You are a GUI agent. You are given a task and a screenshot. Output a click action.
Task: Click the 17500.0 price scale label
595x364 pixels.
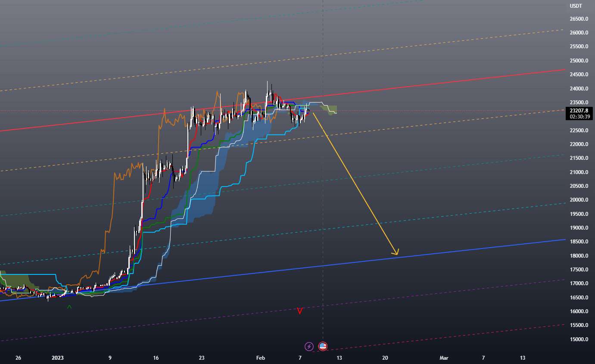click(579, 270)
